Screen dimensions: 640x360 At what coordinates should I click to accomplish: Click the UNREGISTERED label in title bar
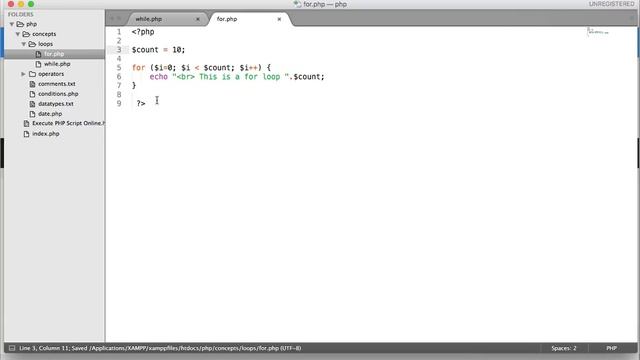(611, 4)
